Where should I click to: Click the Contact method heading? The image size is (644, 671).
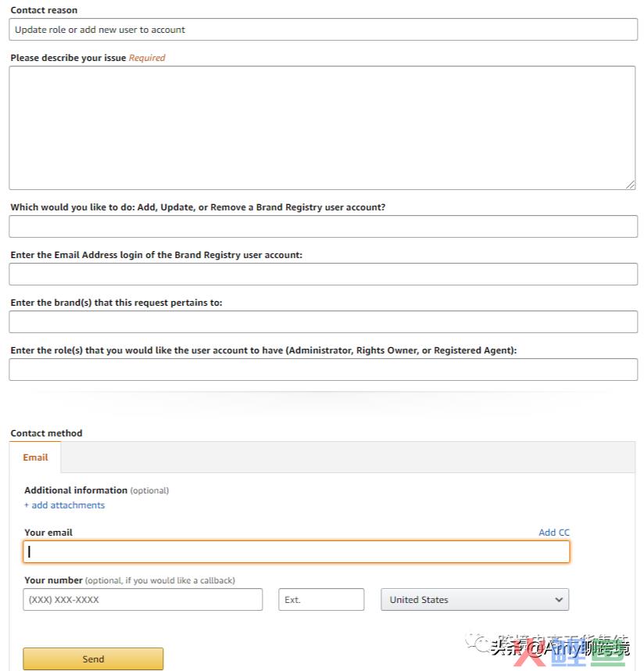[46, 433]
